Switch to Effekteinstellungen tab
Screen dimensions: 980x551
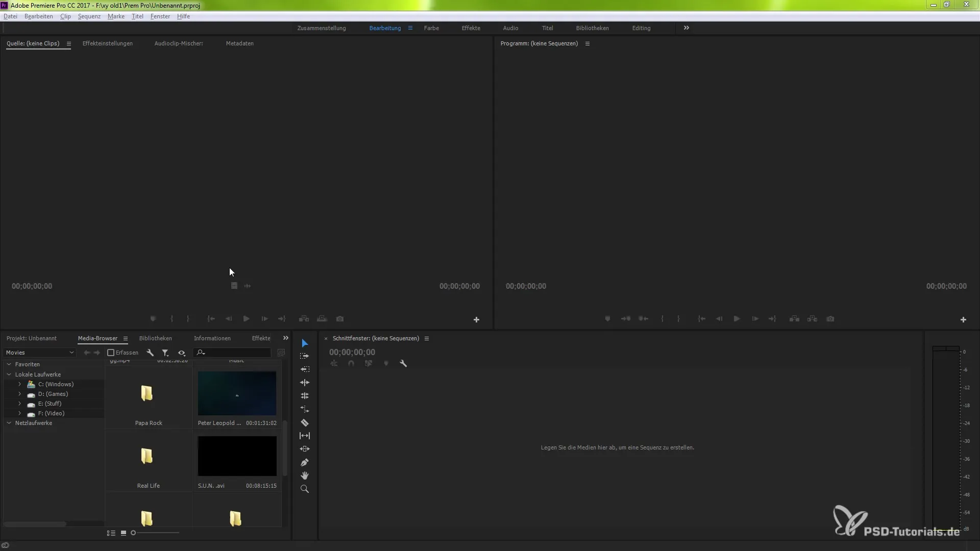tap(108, 43)
